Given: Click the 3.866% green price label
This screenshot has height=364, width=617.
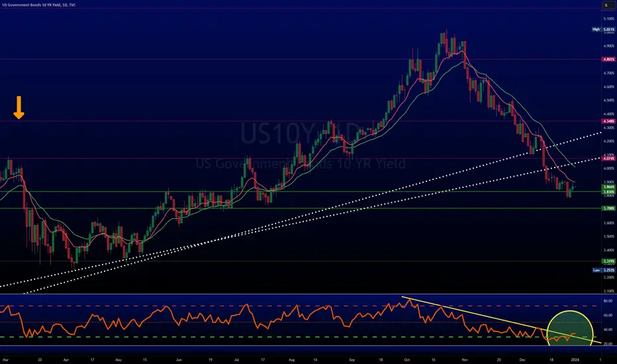Looking at the screenshot, I should click(608, 187).
